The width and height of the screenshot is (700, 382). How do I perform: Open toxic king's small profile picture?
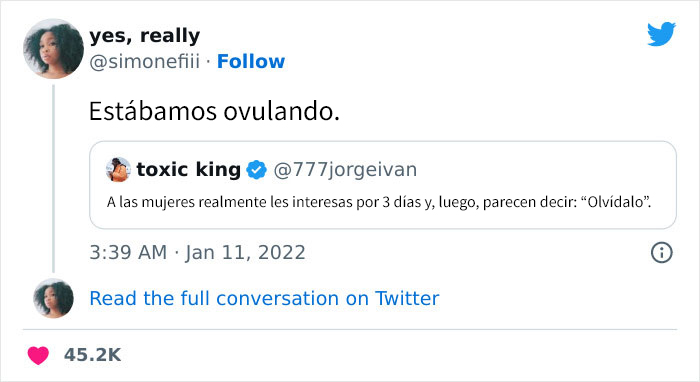pos(118,170)
